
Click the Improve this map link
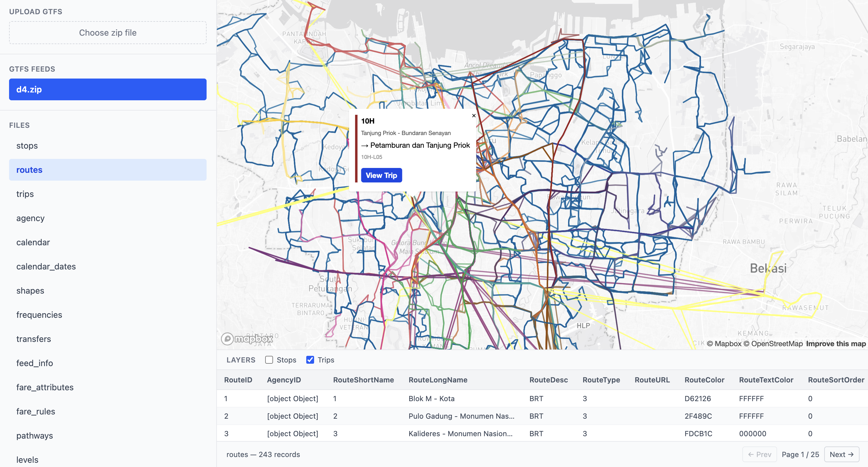836,344
